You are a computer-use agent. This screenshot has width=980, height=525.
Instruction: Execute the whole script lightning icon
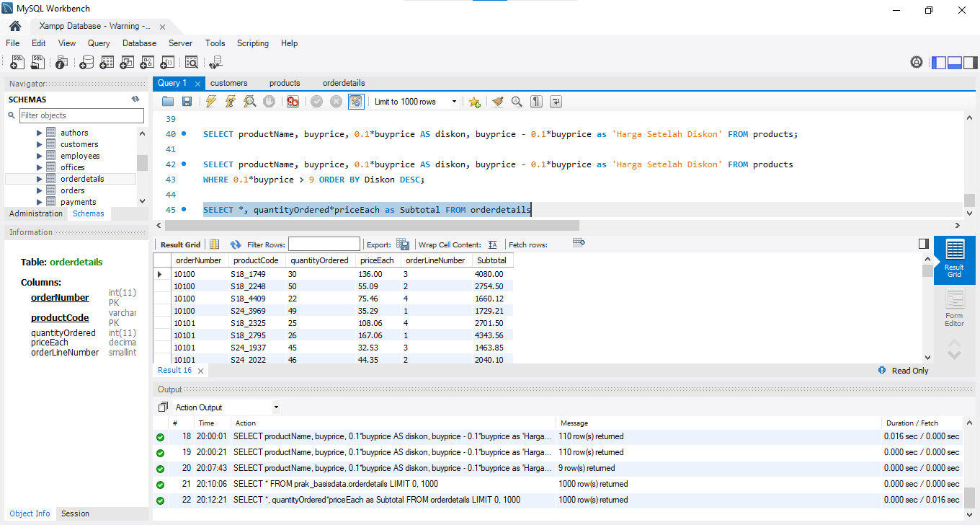click(x=210, y=102)
